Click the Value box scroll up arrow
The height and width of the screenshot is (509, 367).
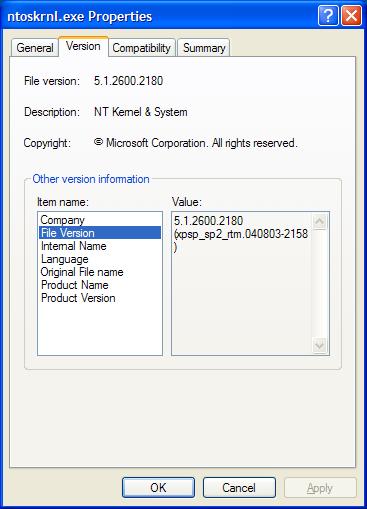[320, 221]
